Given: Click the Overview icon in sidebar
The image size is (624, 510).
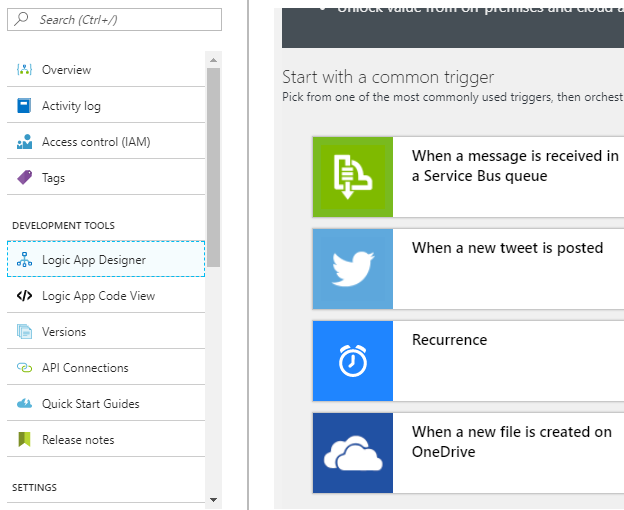Looking at the screenshot, I should [25, 70].
